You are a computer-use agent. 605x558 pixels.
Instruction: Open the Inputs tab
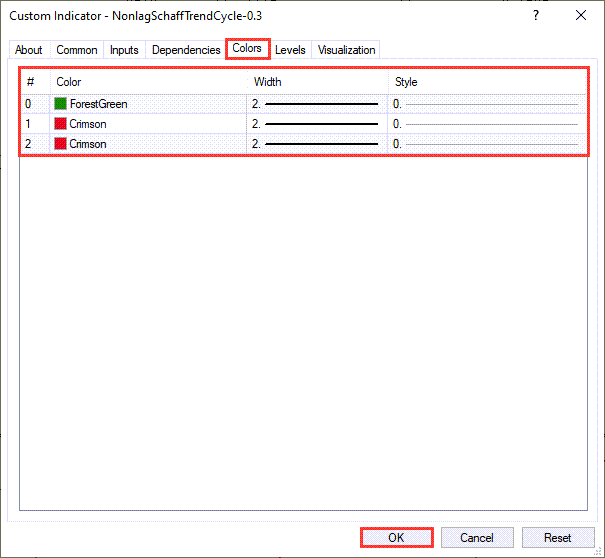124,50
